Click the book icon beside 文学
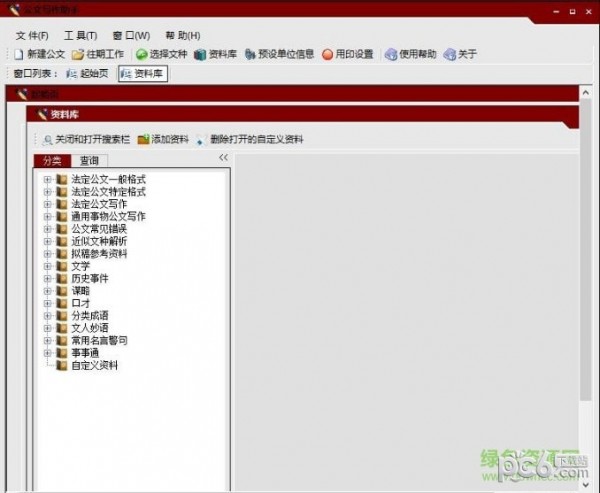Screen dimensions: 600x493 62,266
